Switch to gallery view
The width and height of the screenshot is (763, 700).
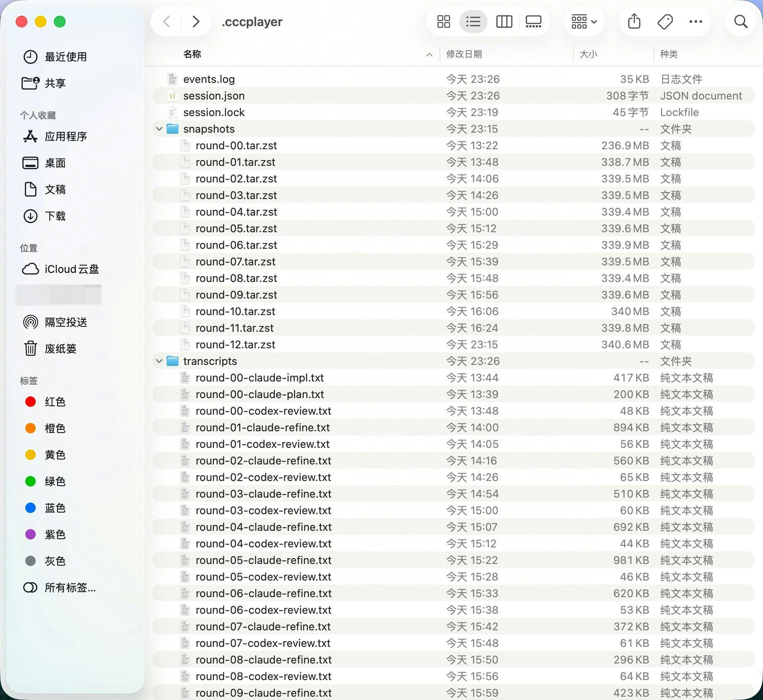[x=533, y=21]
